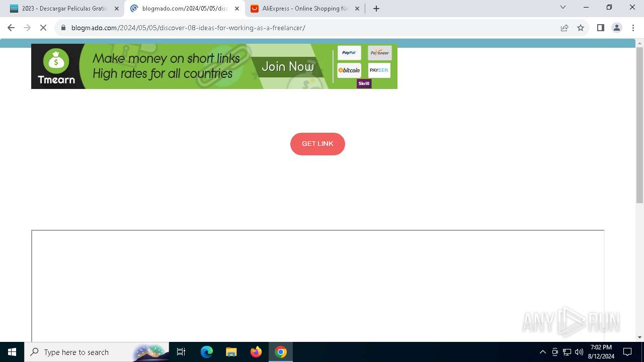This screenshot has width=644, height=362.
Task: Switch to Descargar Peliculas Gratis tab
Action: (x=64, y=9)
